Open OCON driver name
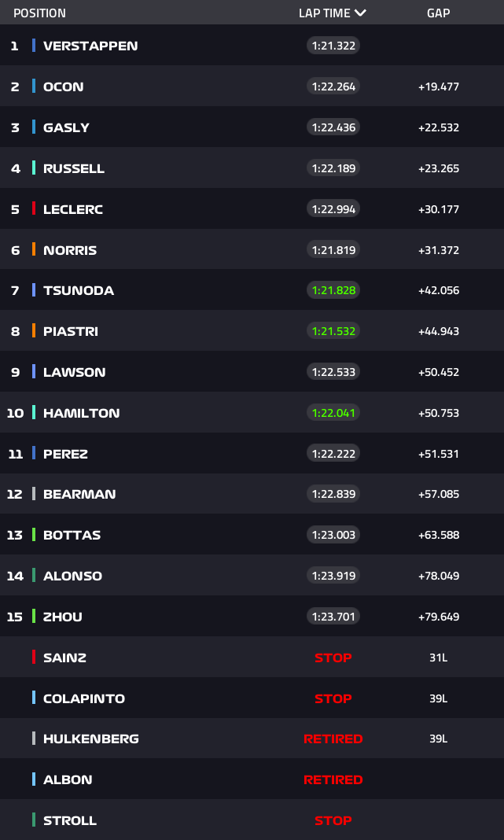This screenshot has height=840, width=504. coord(63,87)
